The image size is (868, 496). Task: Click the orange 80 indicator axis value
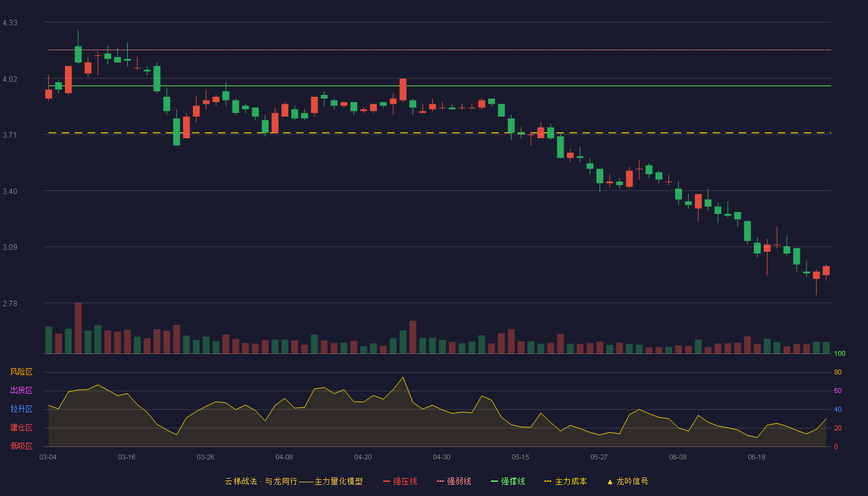838,372
